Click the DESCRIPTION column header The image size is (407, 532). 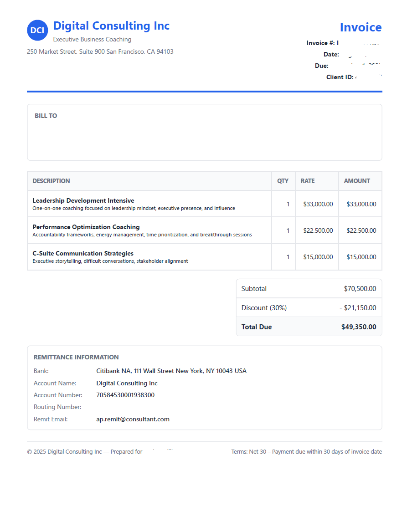click(51, 181)
